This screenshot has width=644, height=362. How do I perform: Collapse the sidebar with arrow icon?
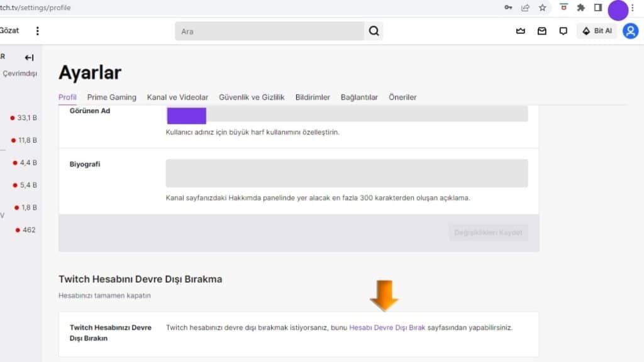[x=29, y=58]
